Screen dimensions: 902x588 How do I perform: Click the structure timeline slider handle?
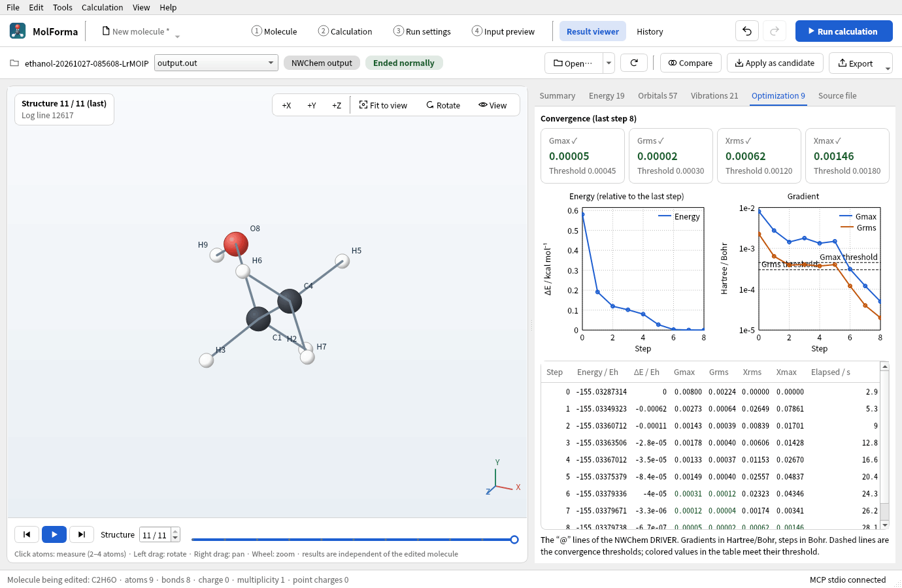coord(514,540)
